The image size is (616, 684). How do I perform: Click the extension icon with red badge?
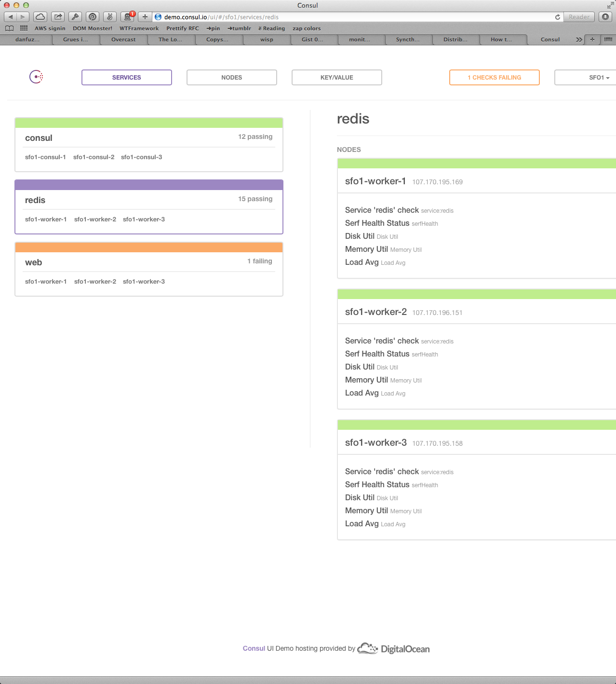pos(128,17)
